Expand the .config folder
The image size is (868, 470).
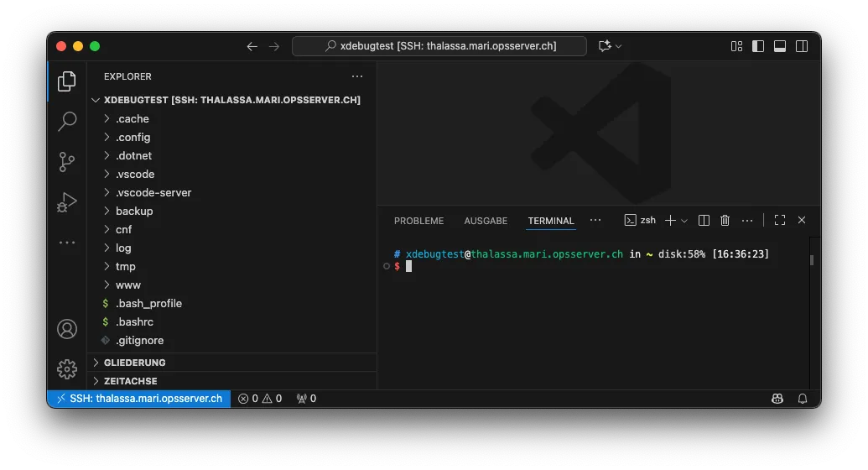tap(232, 137)
